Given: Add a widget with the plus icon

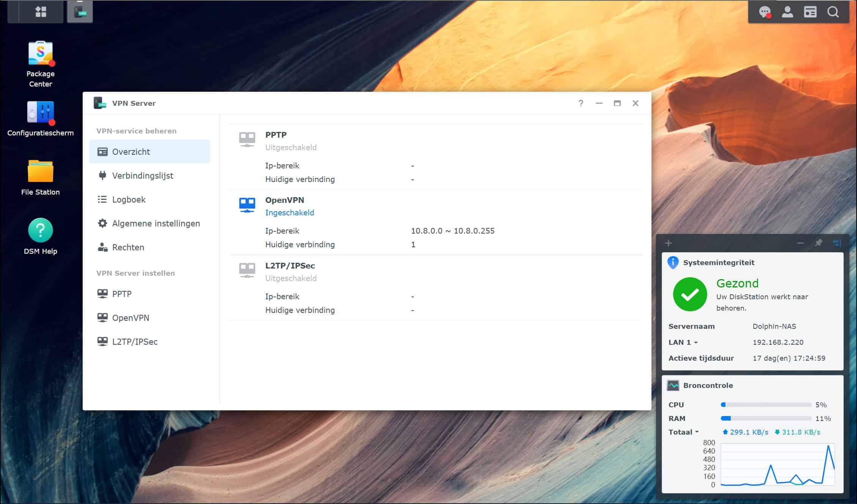Looking at the screenshot, I should pyautogui.click(x=669, y=243).
